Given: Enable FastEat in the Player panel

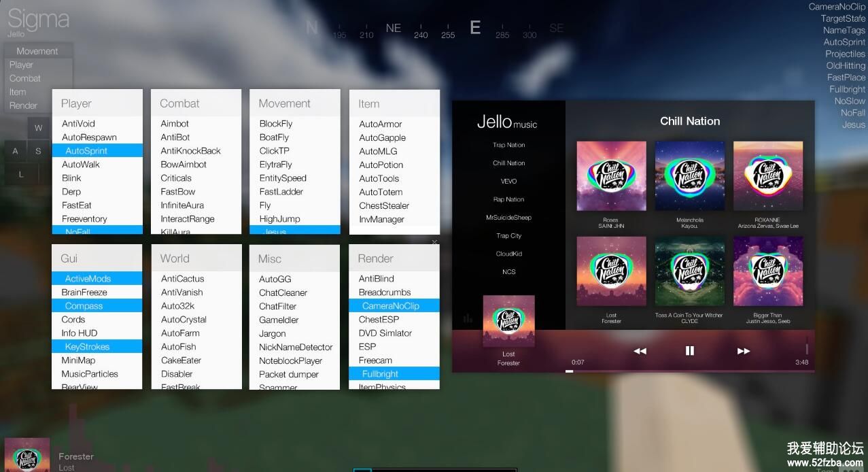Looking at the screenshot, I should click(97, 205).
